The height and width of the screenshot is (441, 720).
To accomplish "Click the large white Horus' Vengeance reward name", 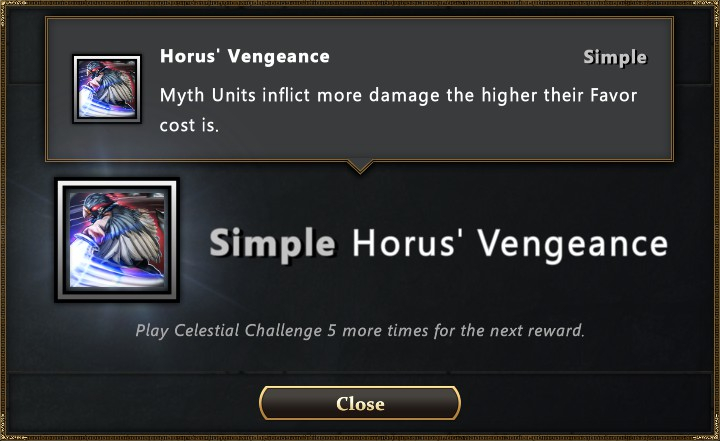I will tap(510, 243).
